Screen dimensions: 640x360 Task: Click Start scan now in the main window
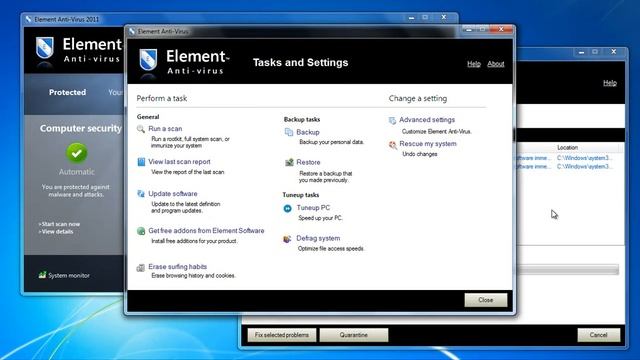coord(60,224)
